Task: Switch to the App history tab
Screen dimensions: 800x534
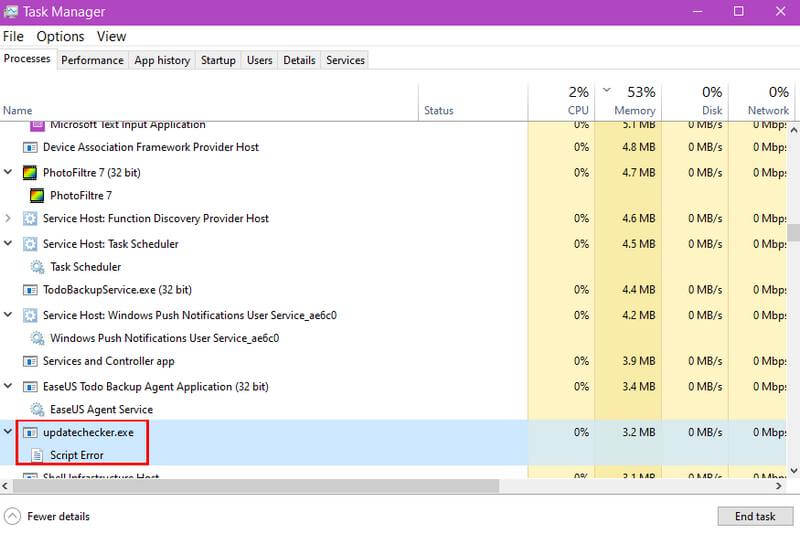Action: click(x=162, y=60)
